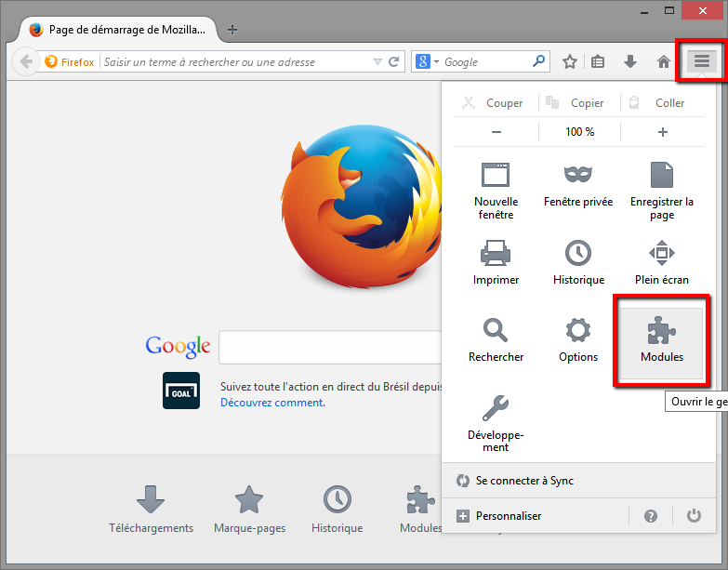This screenshot has width=728, height=570.
Task: Select the Page de démarrage de Mozilla tab
Action: 118,30
